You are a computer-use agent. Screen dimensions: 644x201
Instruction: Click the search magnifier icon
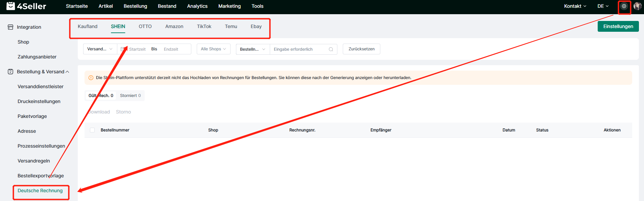click(x=331, y=49)
